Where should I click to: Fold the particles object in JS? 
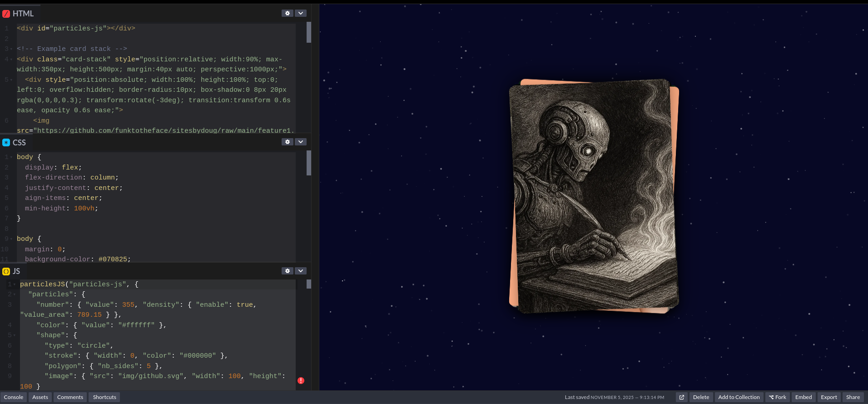(x=14, y=294)
